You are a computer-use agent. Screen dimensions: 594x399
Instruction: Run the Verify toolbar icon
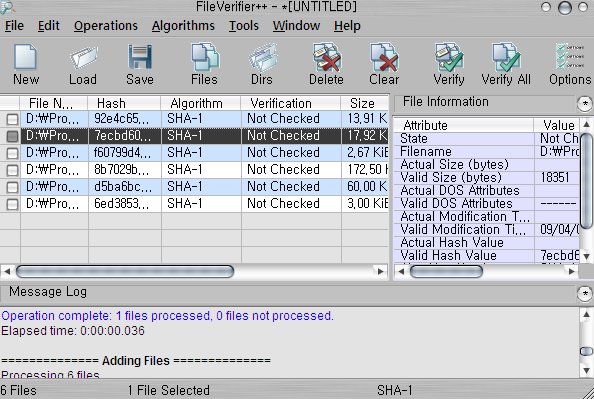(x=449, y=58)
